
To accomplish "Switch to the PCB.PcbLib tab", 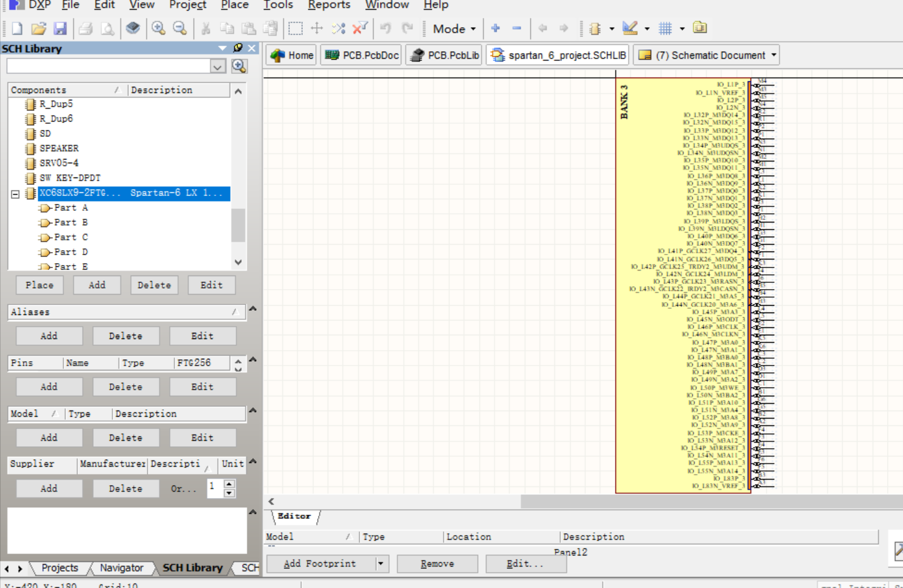I will pyautogui.click(x=445, y=55).
